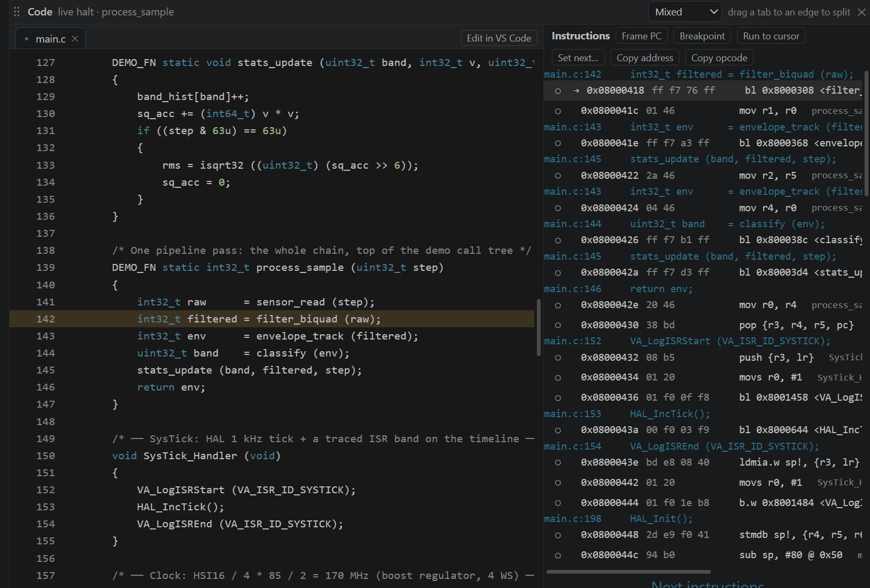Image resolution: width=870 pixels, height=588 pixels.
Task: Toggle breakpoint circle at 0x08000448
Action: [x=558, y=535]
